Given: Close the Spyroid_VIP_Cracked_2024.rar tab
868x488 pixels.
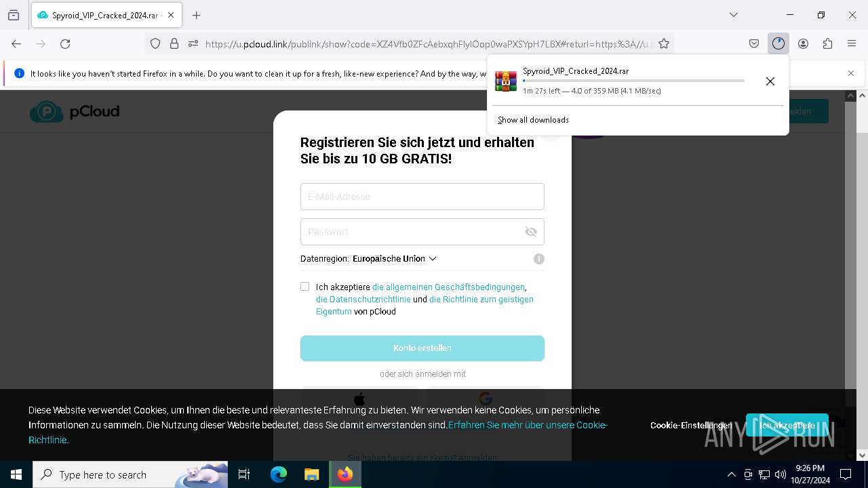Looking at the screenshot, I should tap(171, 15).
